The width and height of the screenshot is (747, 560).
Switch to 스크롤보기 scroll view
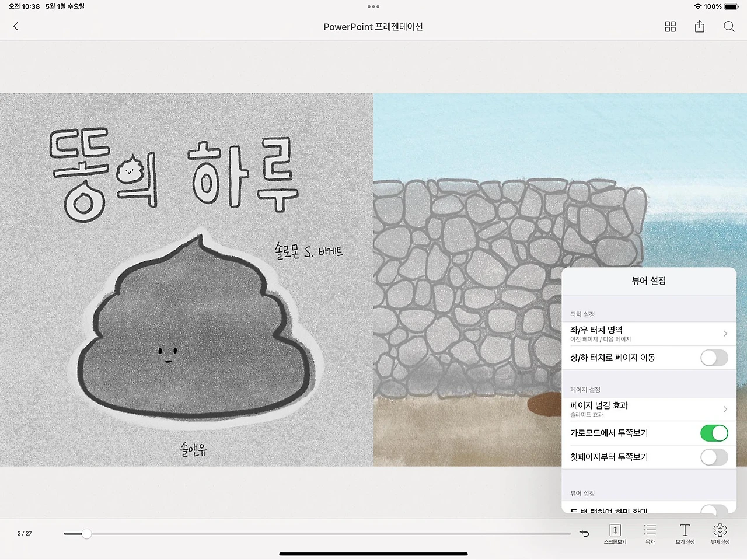pyautogui.click(x=615, y=534)
